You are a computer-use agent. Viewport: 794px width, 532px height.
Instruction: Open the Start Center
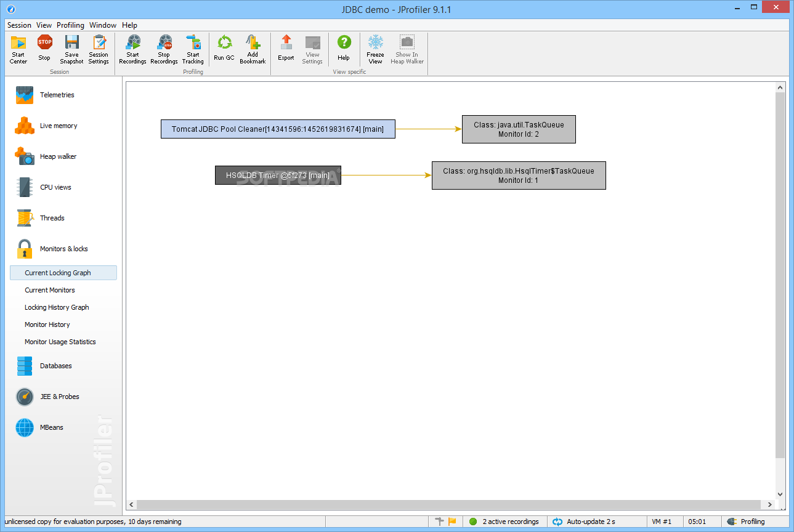18,49
